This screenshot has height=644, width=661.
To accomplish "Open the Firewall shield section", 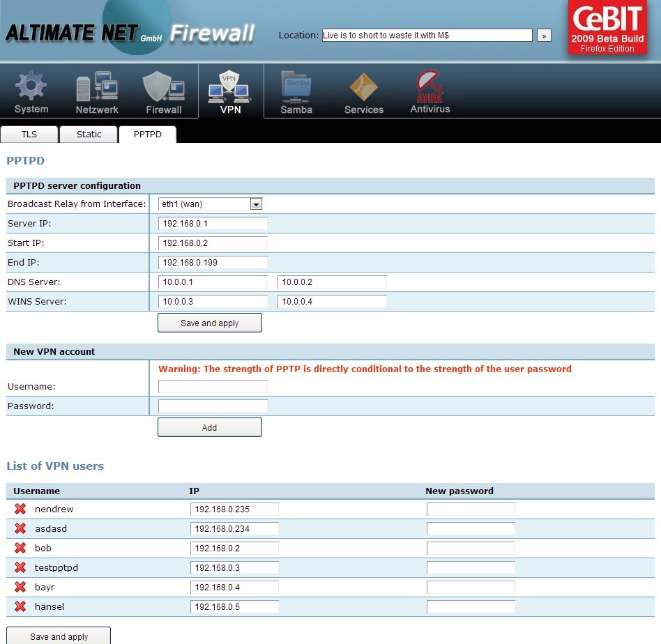I will (164, 92).
